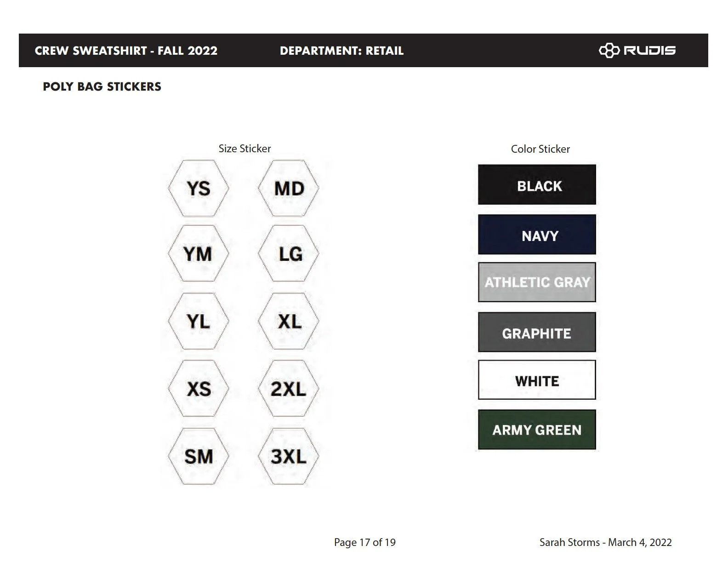Click the 3XL hexagon size sticker
Viewport: 728px width, 563px height.
[289, 456]
